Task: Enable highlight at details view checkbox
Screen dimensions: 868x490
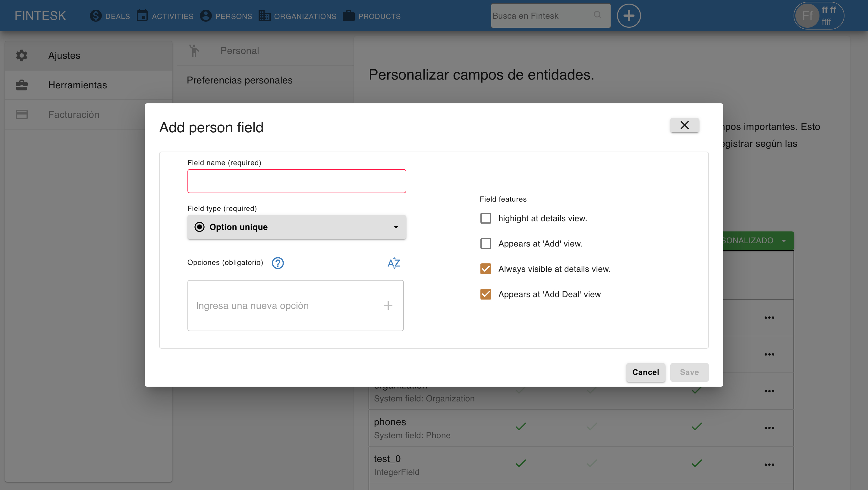Action: tap(486, 218)
